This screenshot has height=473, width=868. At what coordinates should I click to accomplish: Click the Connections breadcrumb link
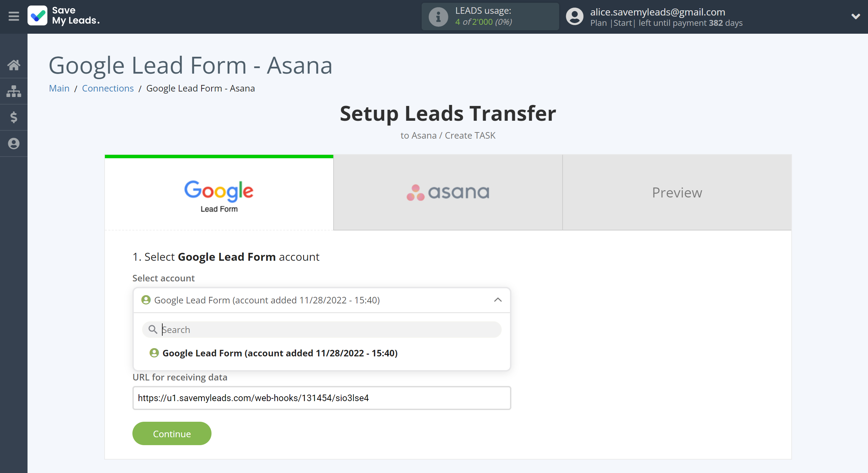pyautogui.click(x=108, y=88)
